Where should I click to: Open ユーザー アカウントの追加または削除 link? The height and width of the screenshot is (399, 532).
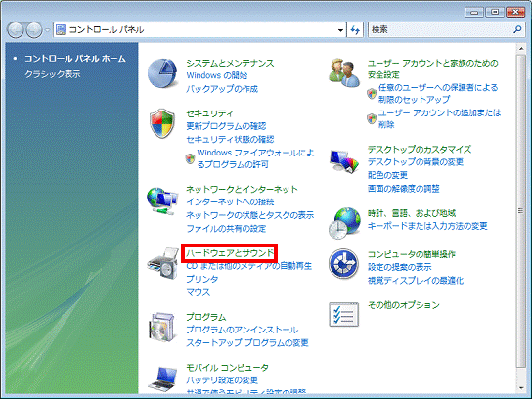(x=439, y=118)
